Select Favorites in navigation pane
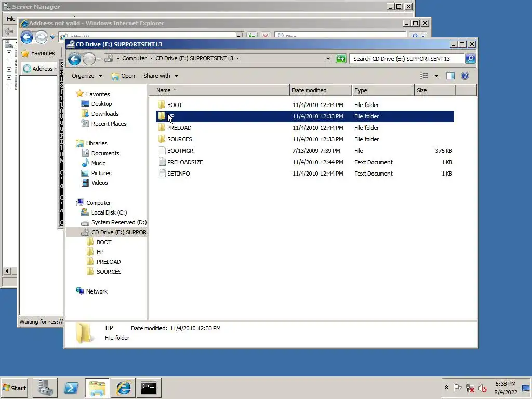Image resolution: width=532 pixels, height=399 pixels. [x=98, y=94]
